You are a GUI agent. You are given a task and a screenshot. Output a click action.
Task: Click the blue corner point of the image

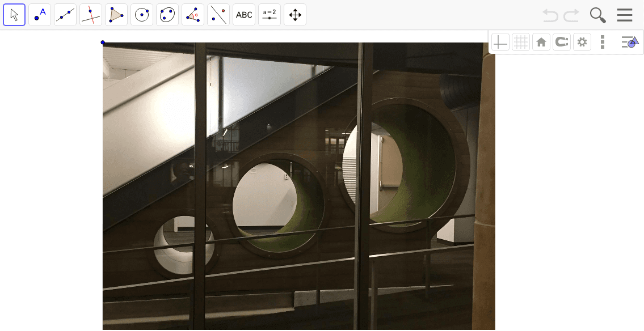point(103,43)
